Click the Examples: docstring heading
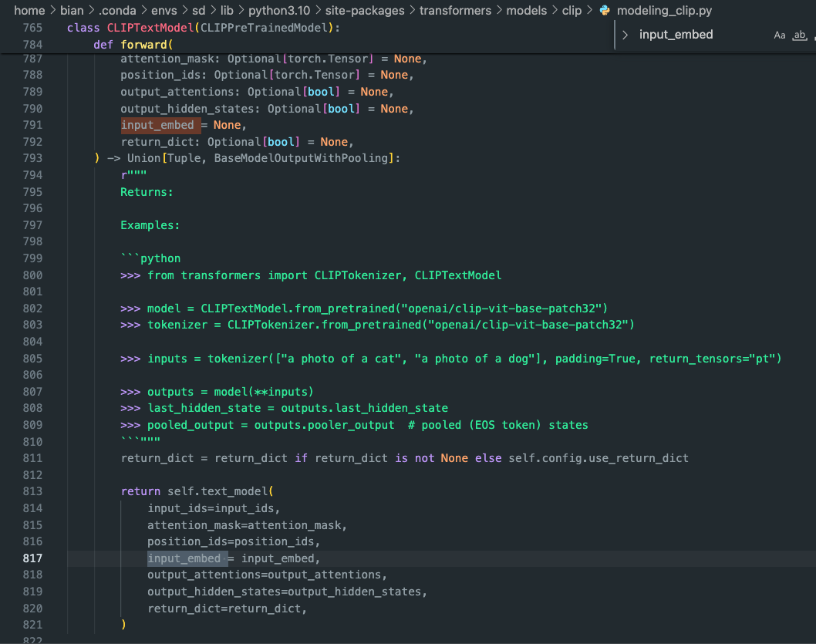The image size is (816, 644). [x=150, y=225]
